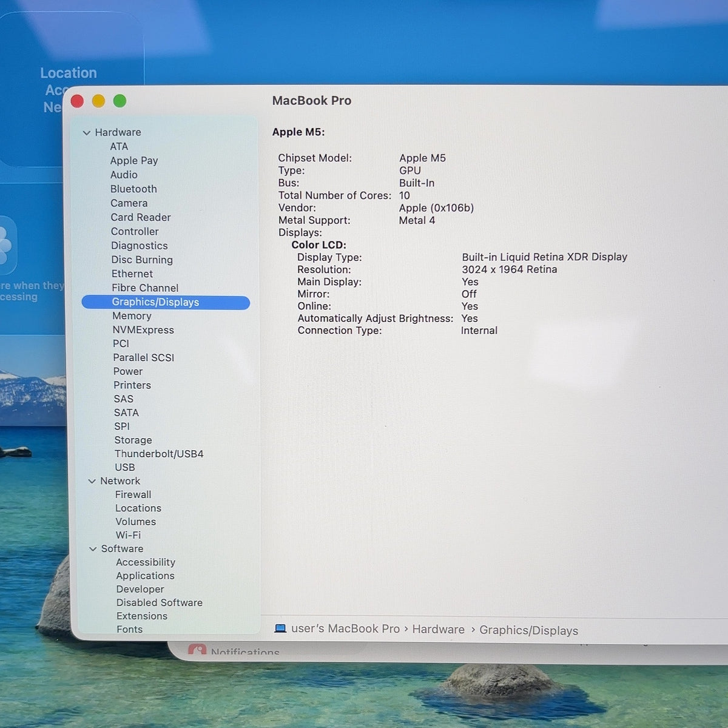The height and width of the screenshot is (728, 728).
Task: Open the SAS entry
Action: (x=123, y=399)
